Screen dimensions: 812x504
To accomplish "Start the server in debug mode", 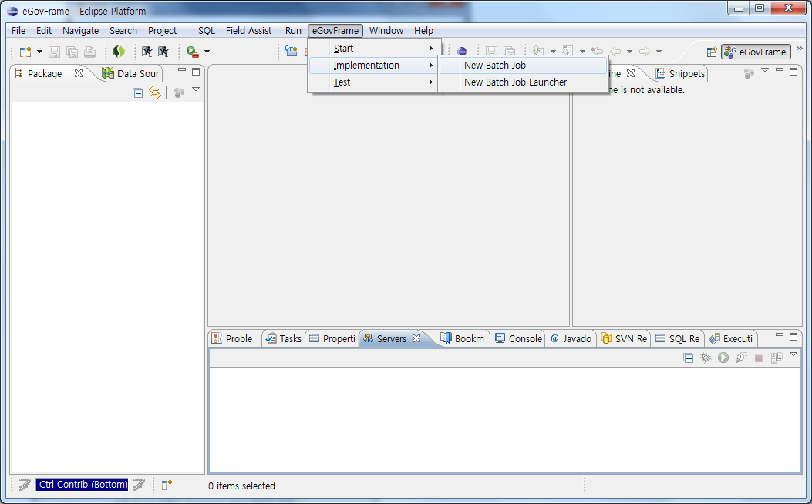I will click(x=705, y=358).
